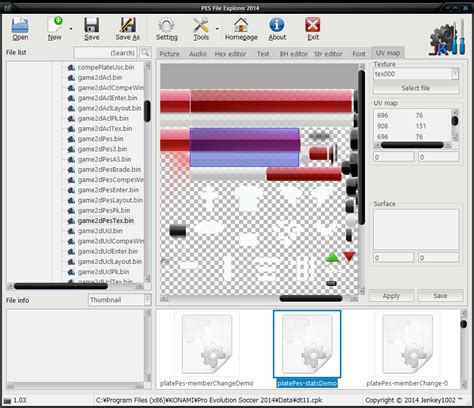Open platePes-memberChange-0 thumbnail
The width and height of the screenshot is (474, 408).
407,349
